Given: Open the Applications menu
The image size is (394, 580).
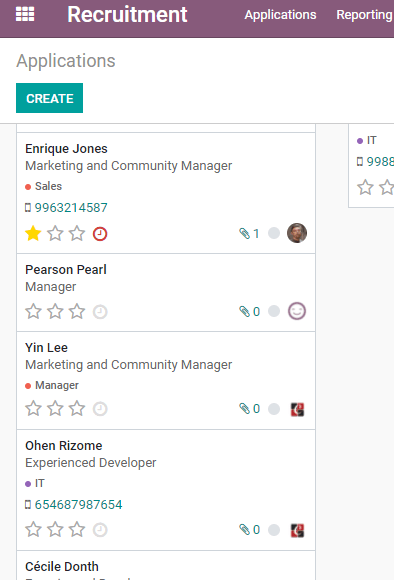Looking at the screenshot, I should coord(280,15).
